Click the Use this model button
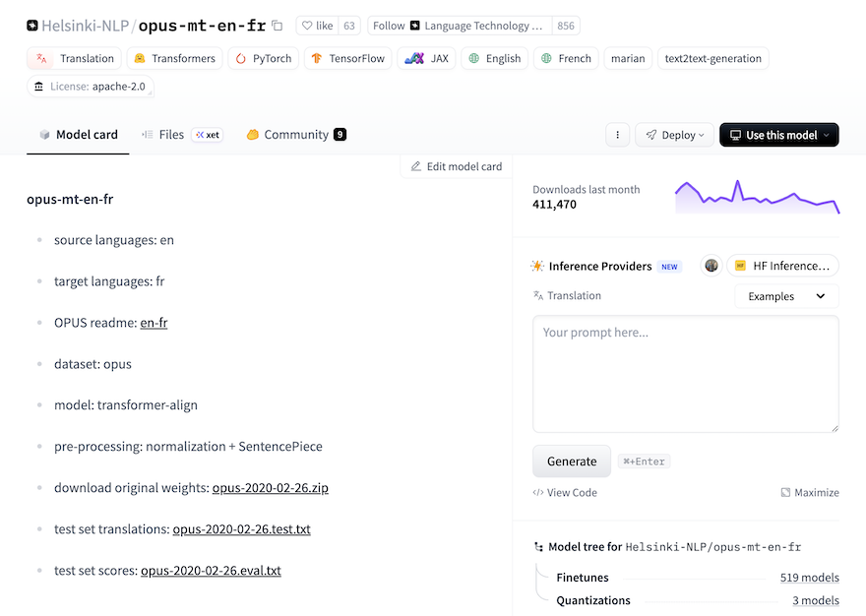This screenshot has width=866, height=616. [x=778, y=134]
